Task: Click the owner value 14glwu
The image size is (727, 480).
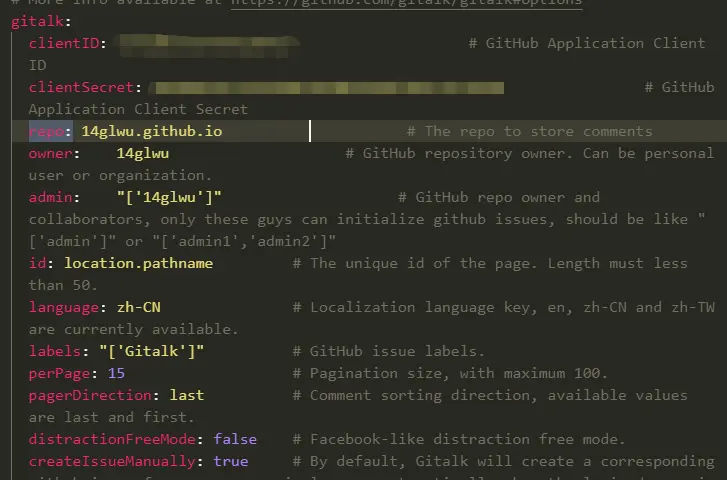Action: click(143, 154)
